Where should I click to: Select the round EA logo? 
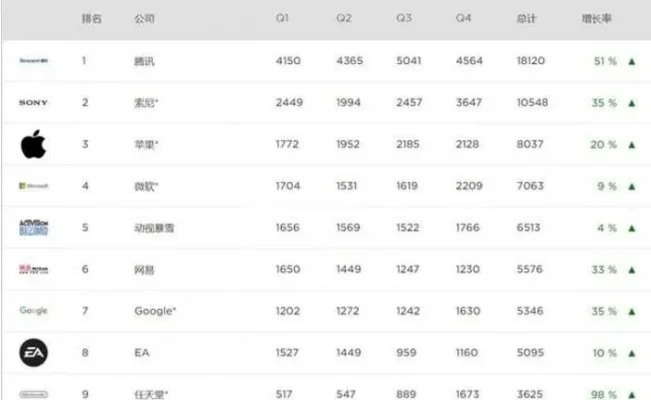pyautogui.click(x=34, y=353)
